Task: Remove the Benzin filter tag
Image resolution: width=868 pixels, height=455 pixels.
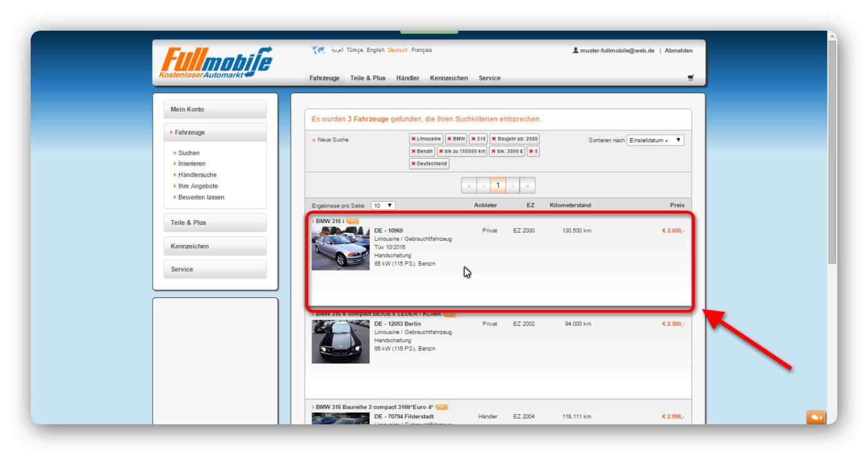Action: 422,151
